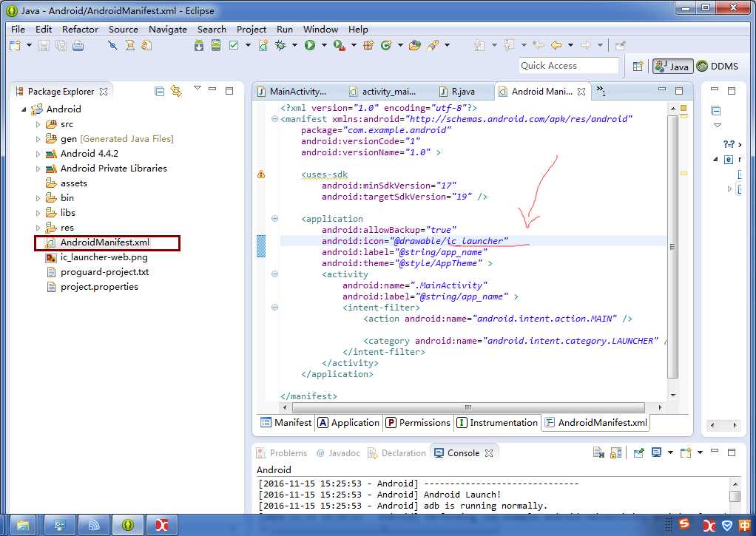Open the Package Explorer view menu triangle
756x536 pixels.
198,88
